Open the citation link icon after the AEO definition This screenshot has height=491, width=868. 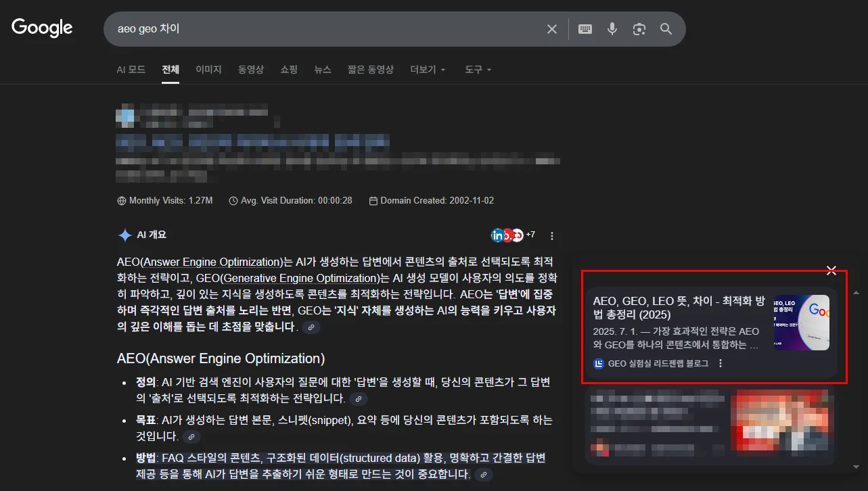pyautogui.click(x=358, y=399)
